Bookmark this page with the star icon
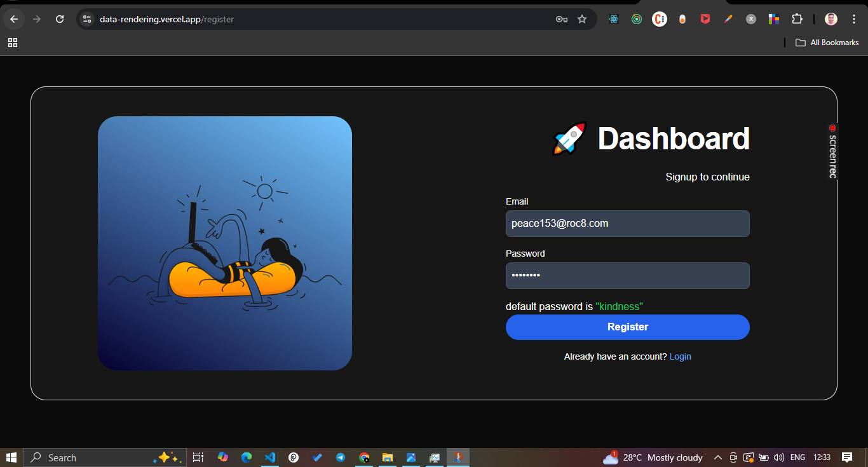This screenshot has height=467, width=868. tap(582, 19)
